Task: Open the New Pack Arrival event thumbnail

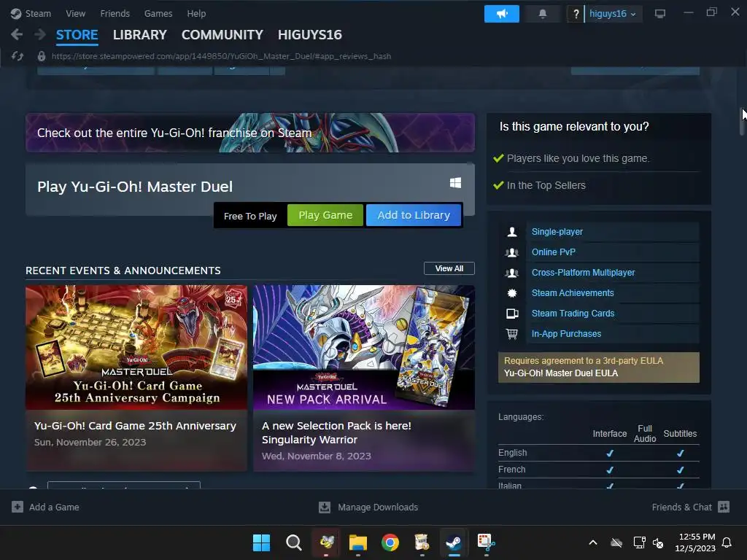Action: point(364,348)
